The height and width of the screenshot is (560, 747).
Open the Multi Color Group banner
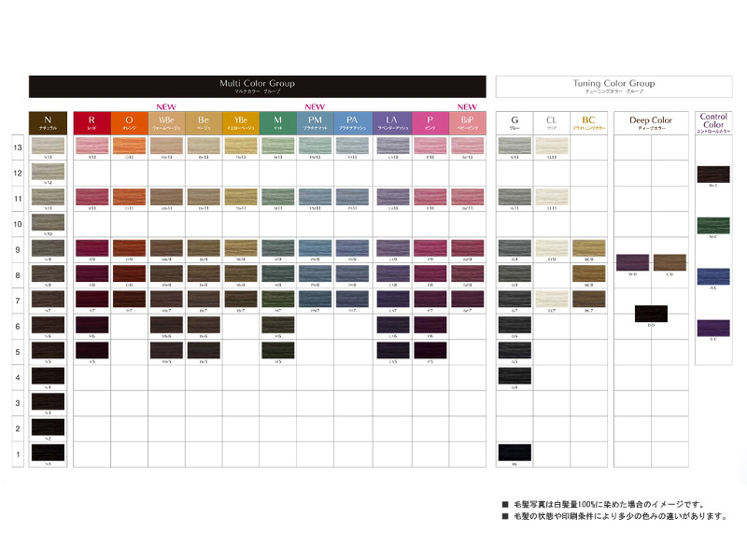(257, 86)
